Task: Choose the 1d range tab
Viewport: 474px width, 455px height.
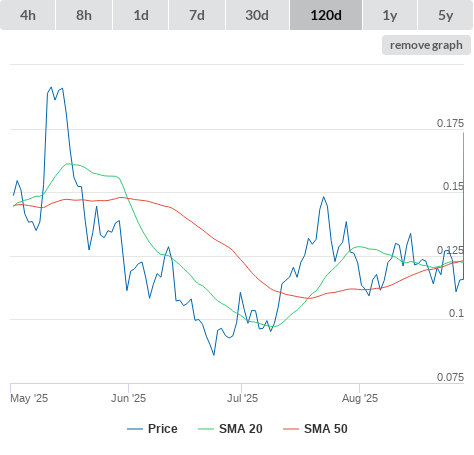Action: pos(141,15)
